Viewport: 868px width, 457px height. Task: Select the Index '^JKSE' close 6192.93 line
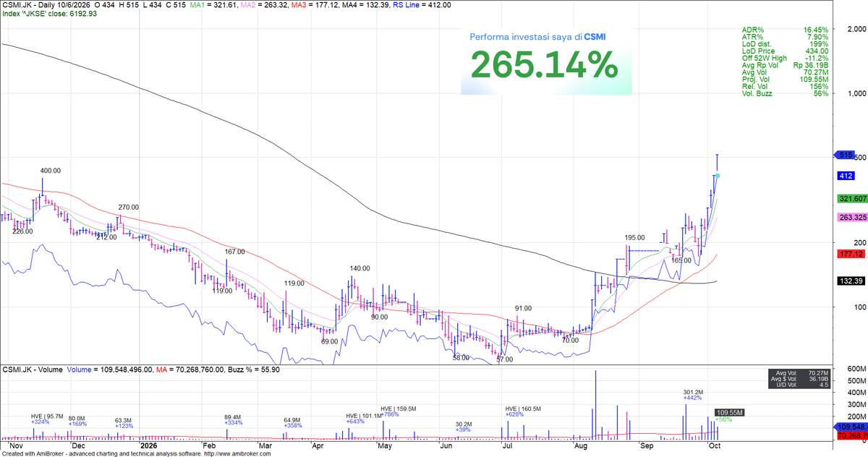click(x=49, y=13)
